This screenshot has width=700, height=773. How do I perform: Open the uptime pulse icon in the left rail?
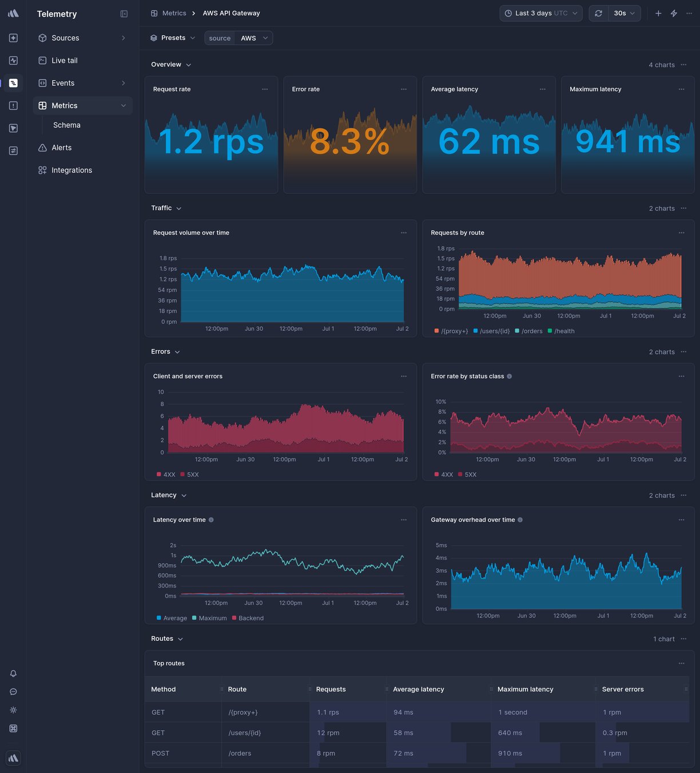click(13, 60)
